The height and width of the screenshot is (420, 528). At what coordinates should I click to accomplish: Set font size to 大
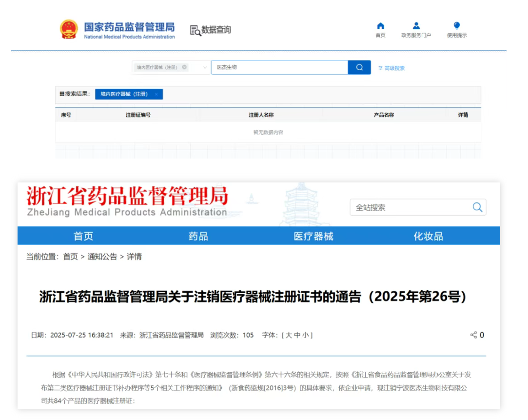288,335
